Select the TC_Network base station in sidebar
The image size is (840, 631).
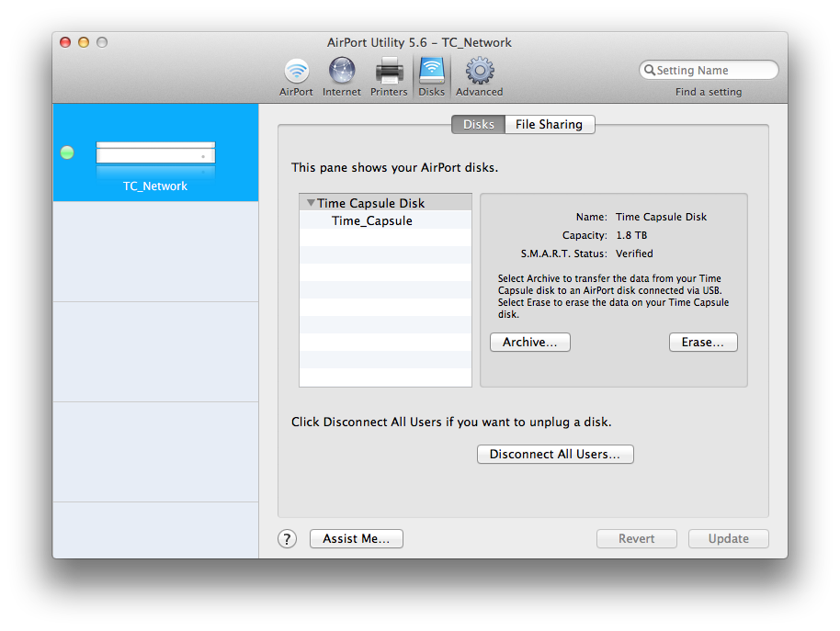pos(155,152)
